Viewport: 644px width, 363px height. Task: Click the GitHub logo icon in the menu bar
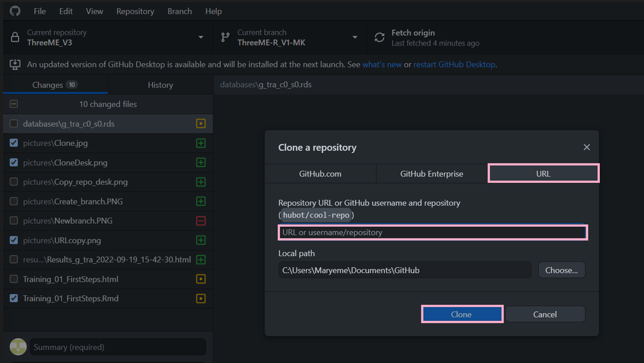15,11
